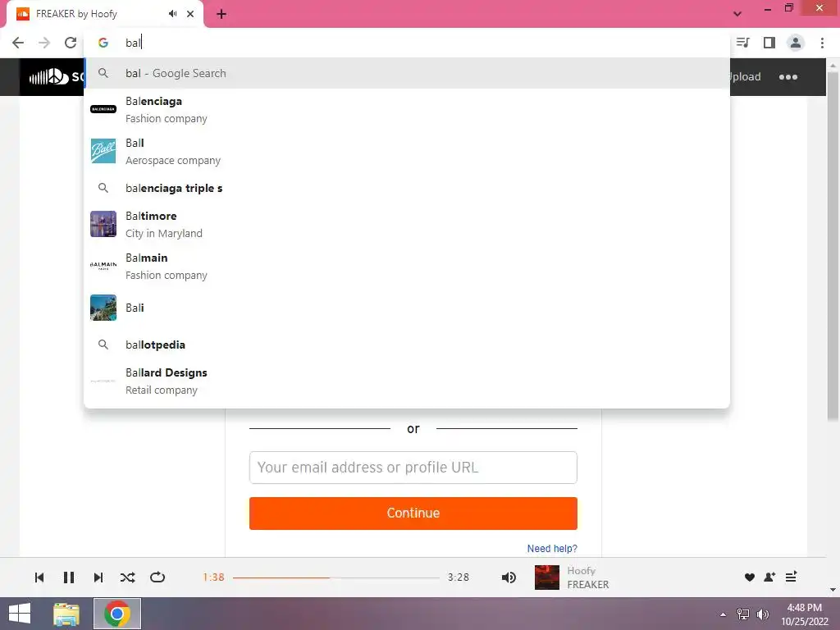Select the ballotpedia suggestion
Screen dimensions: 840x630
[407, 345]
